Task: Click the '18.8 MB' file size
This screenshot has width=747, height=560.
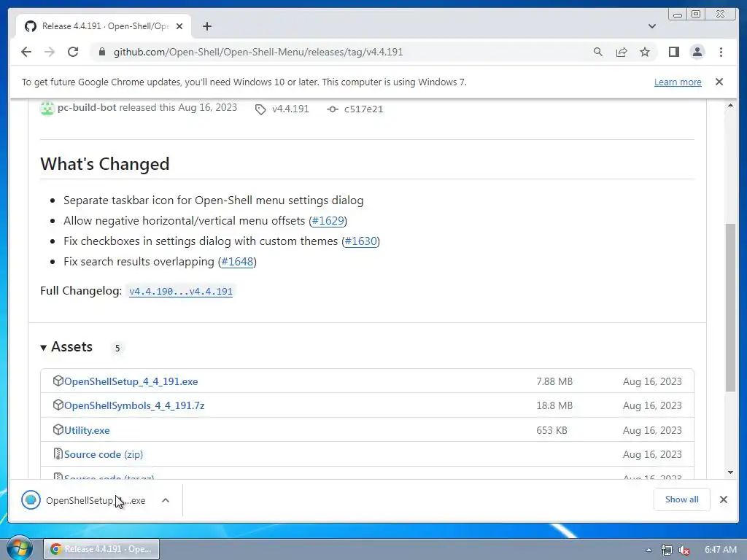Action: click(554, 405)
